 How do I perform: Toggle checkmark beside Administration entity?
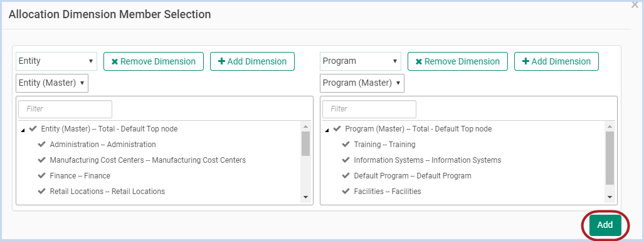[41, 144]
